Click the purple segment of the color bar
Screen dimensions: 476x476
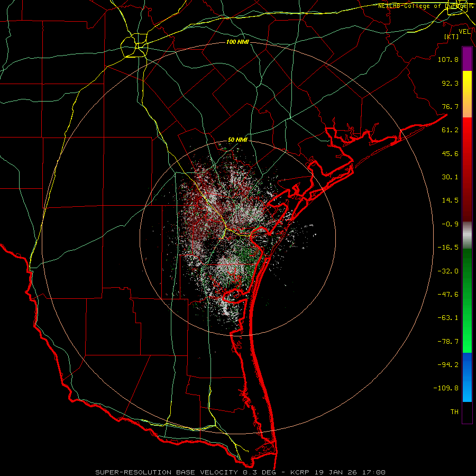pyautogui.click(x=467, y=59)
